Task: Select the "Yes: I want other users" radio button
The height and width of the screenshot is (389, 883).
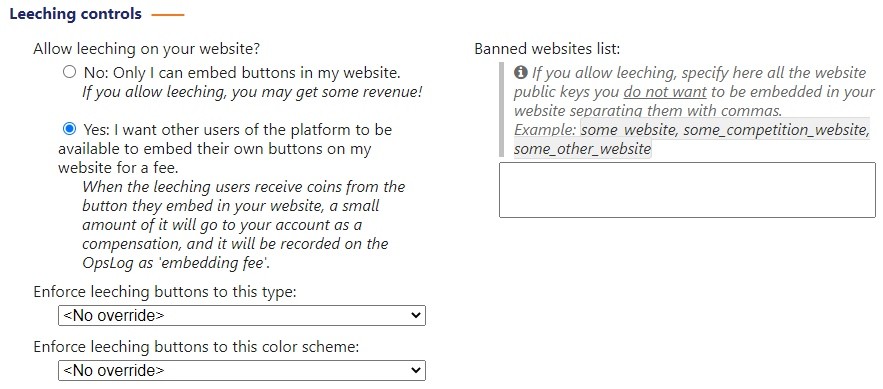Action: coord(69,129)
